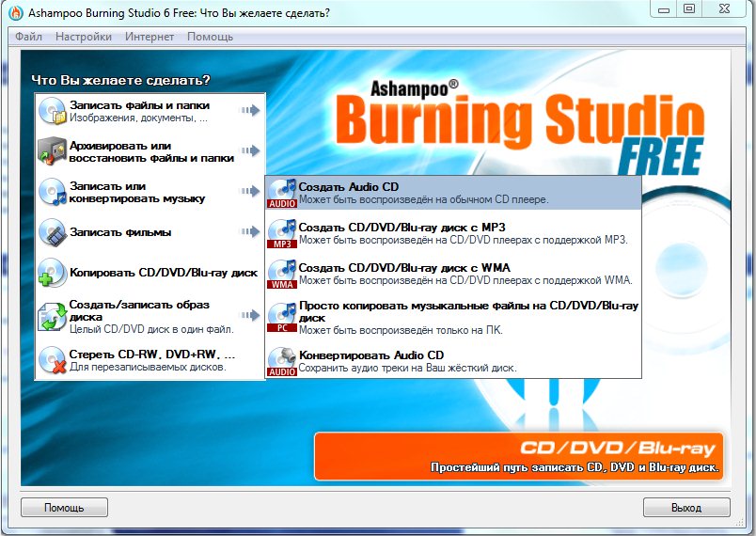Viewport: 756px width, 536px height.
Task: Minimize the Ashampoo Burning Studio window
Action: (x=664, y=9)
